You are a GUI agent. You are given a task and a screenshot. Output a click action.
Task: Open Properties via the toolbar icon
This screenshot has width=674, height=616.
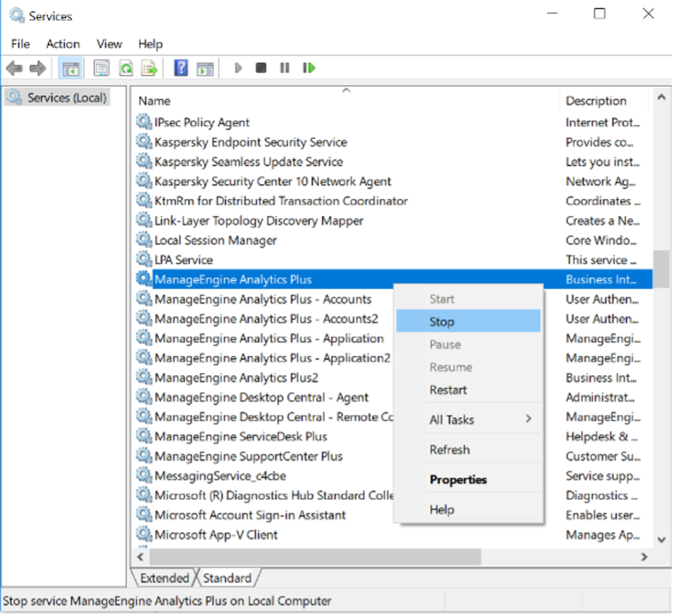(101, 68)
